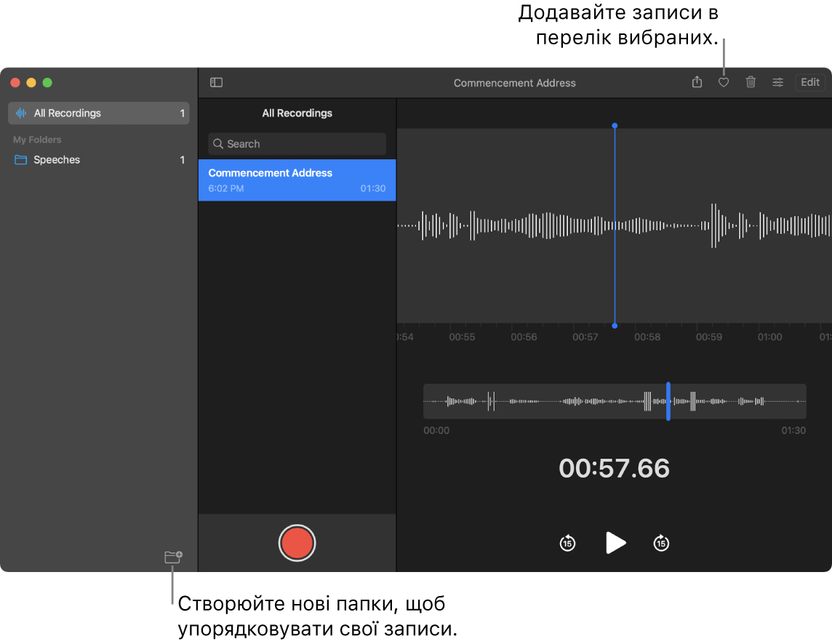The image size is (832, 644).
Task: Share the Commencement Address recording
Action: click(697, 82)
